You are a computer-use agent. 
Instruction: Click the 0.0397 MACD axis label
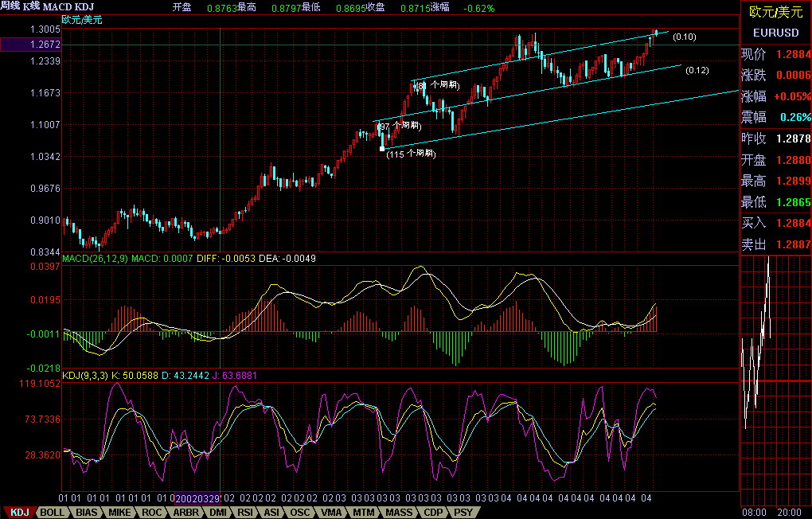coord(45,267)
